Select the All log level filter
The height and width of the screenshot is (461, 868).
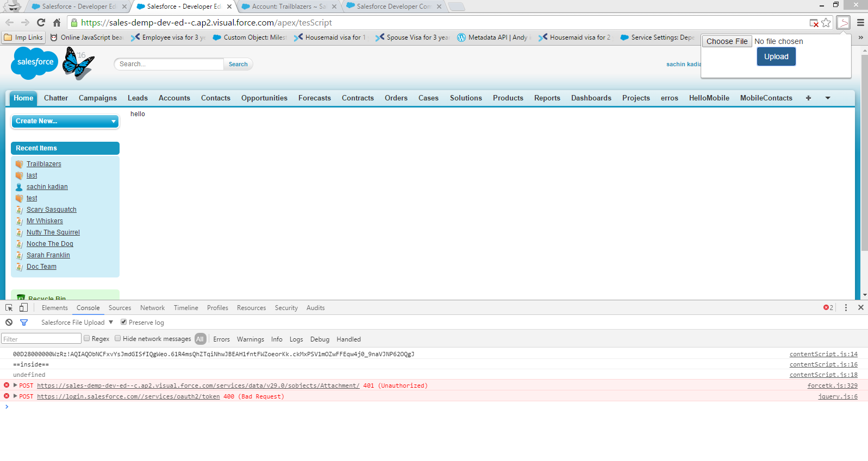[200, 339]
